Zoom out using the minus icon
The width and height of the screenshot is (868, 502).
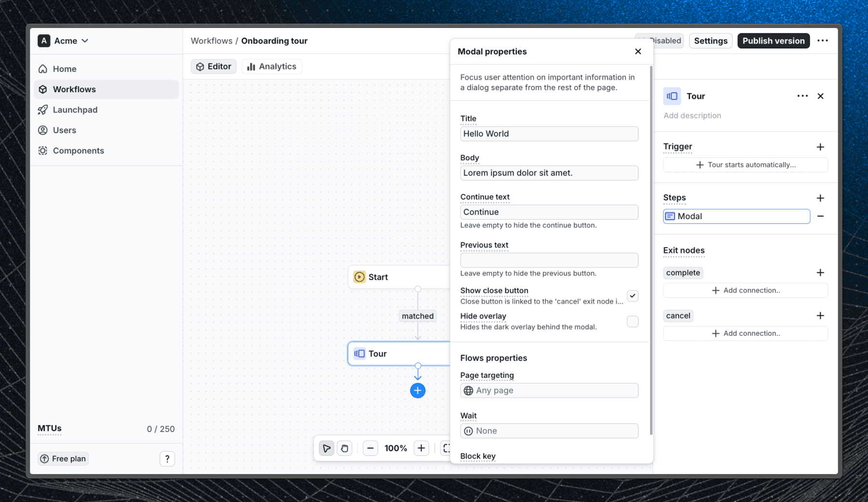click(x=370, y=448)
